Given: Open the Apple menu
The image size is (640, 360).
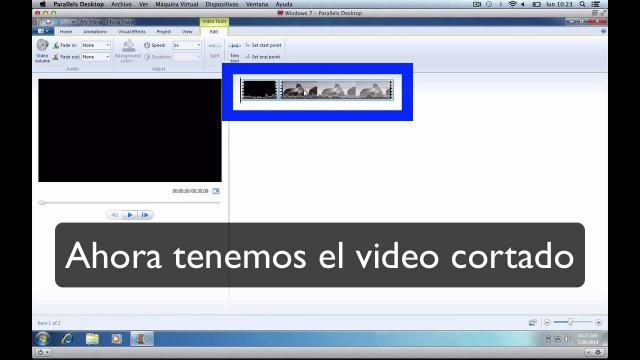Looking at the screenshot, I should (42, 4).
